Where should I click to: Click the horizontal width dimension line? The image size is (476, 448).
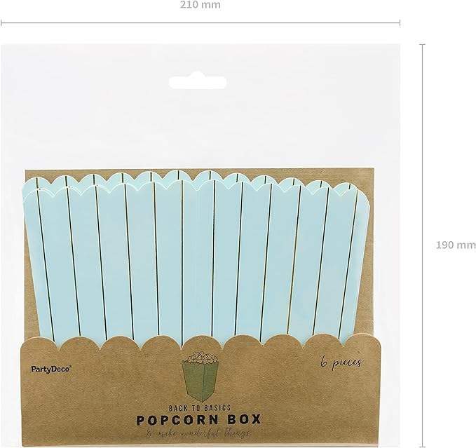(200, 22)
